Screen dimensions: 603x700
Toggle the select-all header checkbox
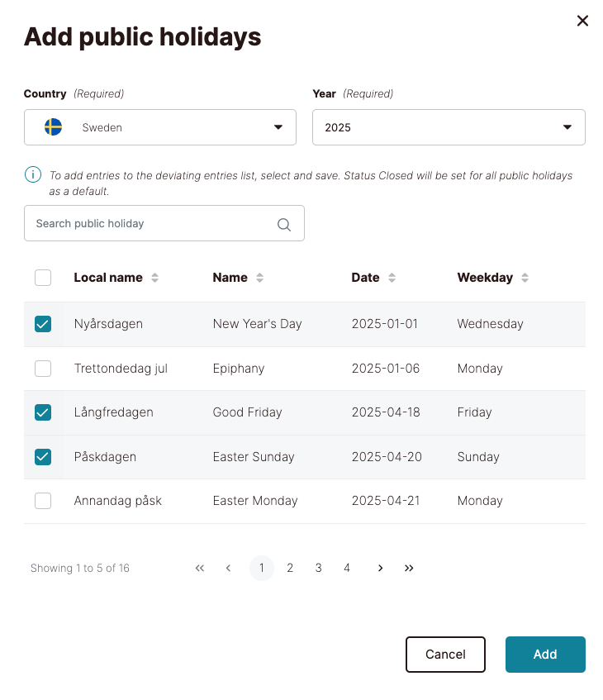click(x=43, y=278)
